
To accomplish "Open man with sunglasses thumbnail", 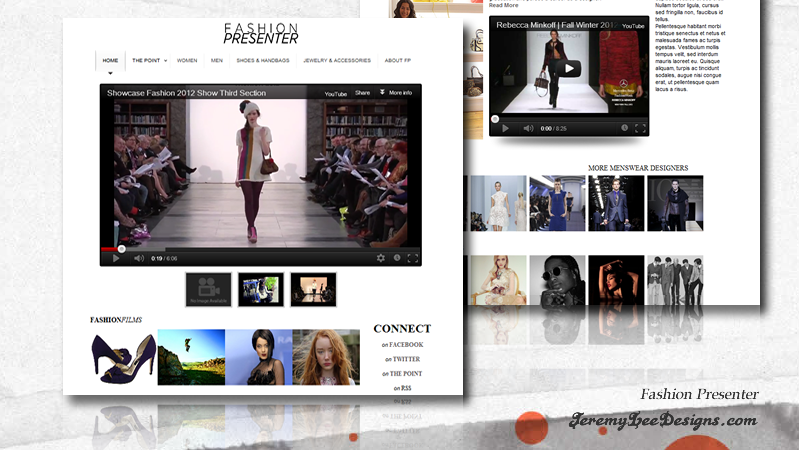I will tap(557, 280).
